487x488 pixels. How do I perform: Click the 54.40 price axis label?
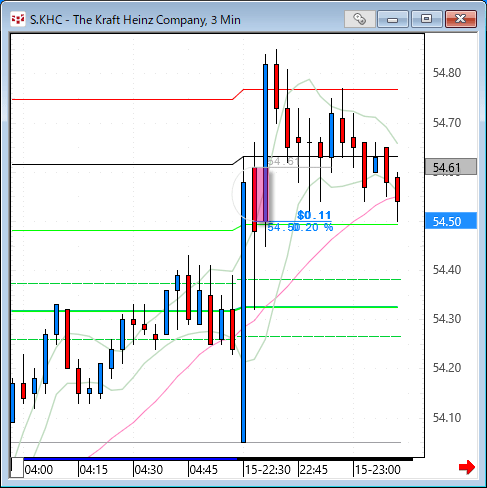(x=447, y=270)
